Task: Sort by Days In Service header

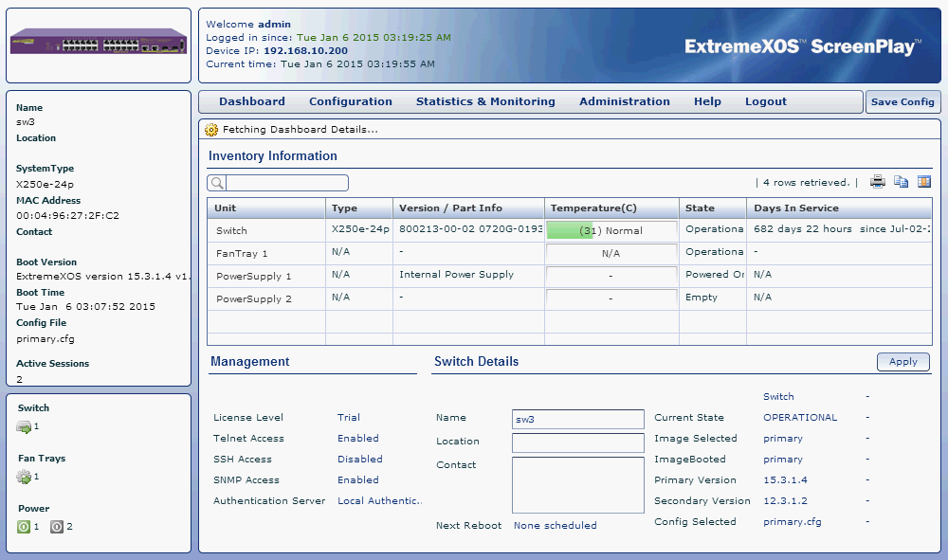Action: coord(839,208)
